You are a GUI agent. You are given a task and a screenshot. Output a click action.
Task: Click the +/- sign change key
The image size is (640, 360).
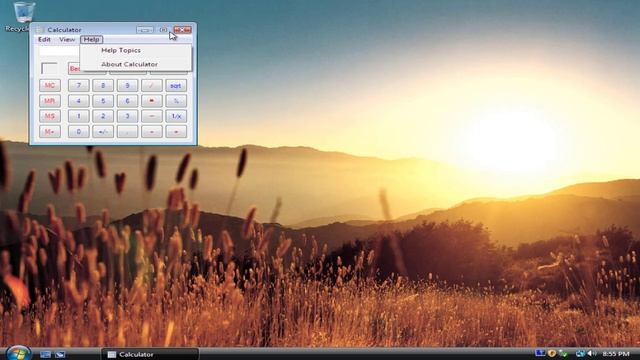103,131
